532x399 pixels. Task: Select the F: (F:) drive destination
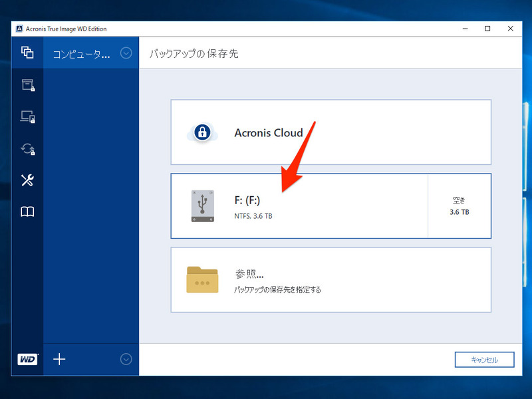(331, 206)
